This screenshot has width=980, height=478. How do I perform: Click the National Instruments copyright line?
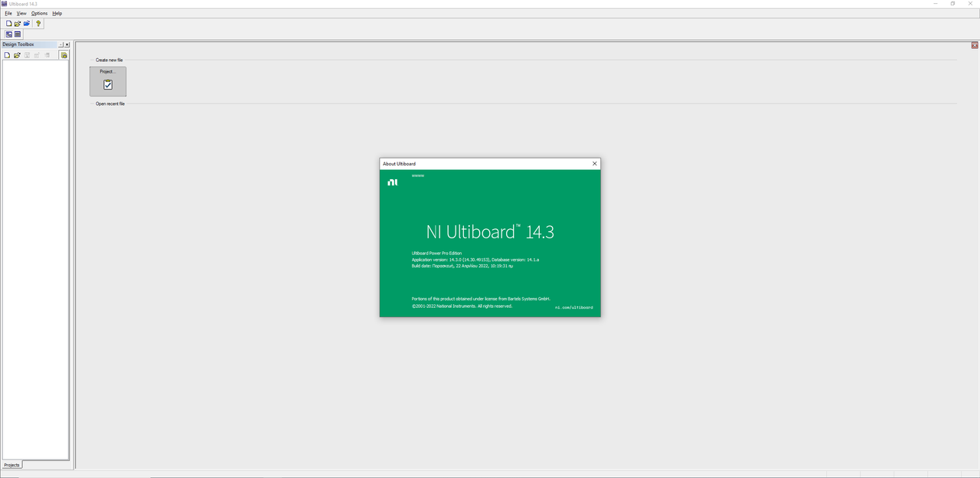462,306
